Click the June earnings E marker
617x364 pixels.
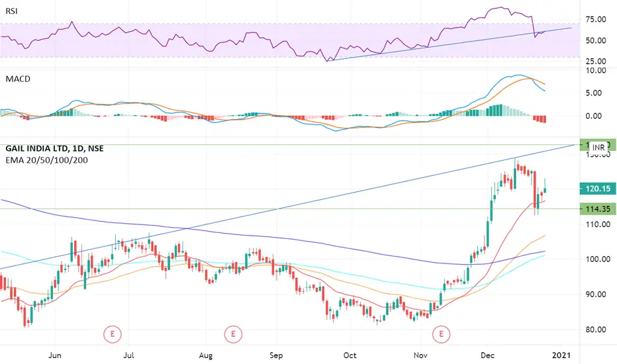click(113, 334)
